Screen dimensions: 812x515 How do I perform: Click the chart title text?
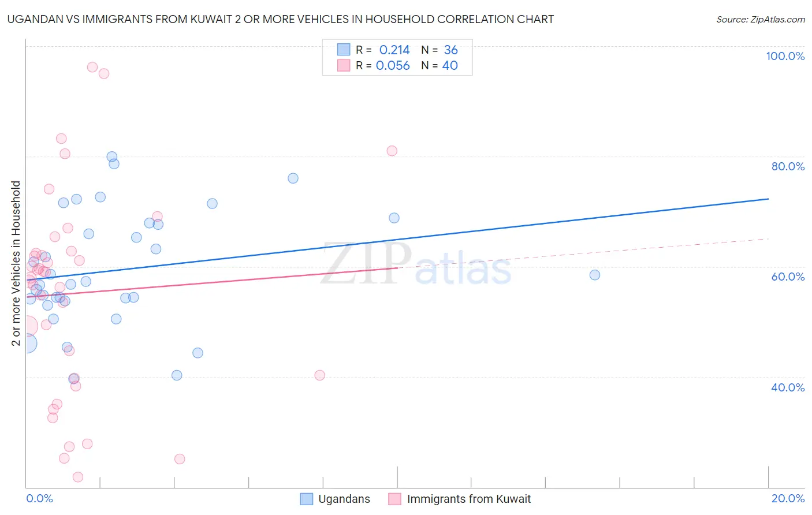click(281, 19)
